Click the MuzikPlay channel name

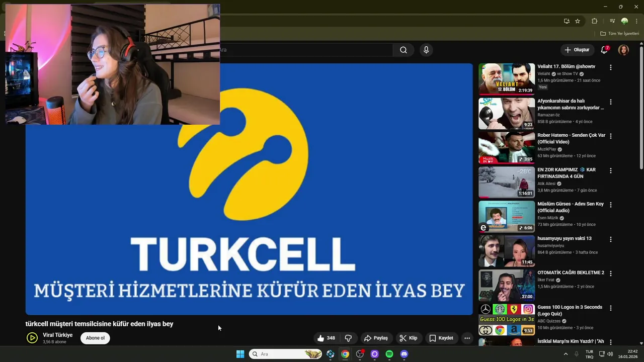(x=547, y=149)
